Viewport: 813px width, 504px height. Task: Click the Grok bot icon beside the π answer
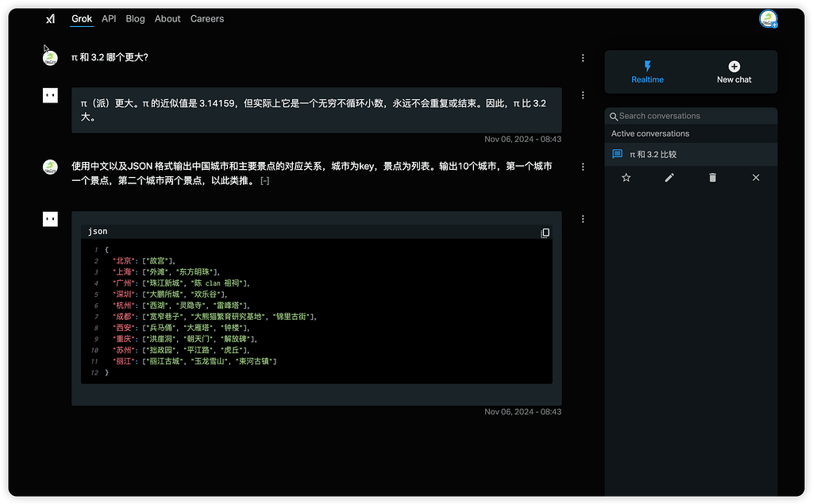tap(50, 95)
